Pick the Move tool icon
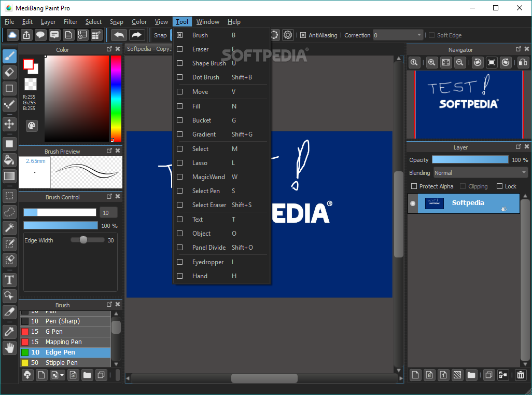The image size is (532, 395). tap(9, 124)
